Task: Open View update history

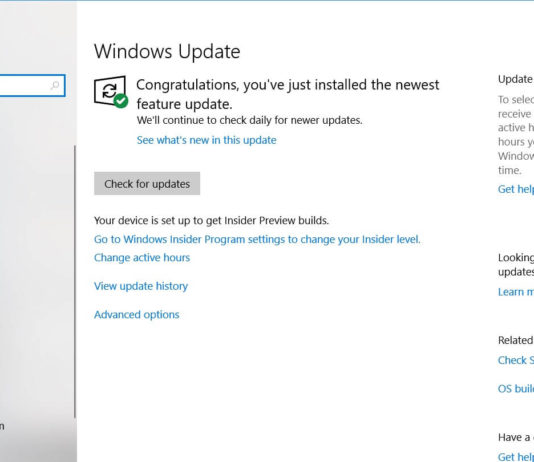Action: tap(141, 286)
